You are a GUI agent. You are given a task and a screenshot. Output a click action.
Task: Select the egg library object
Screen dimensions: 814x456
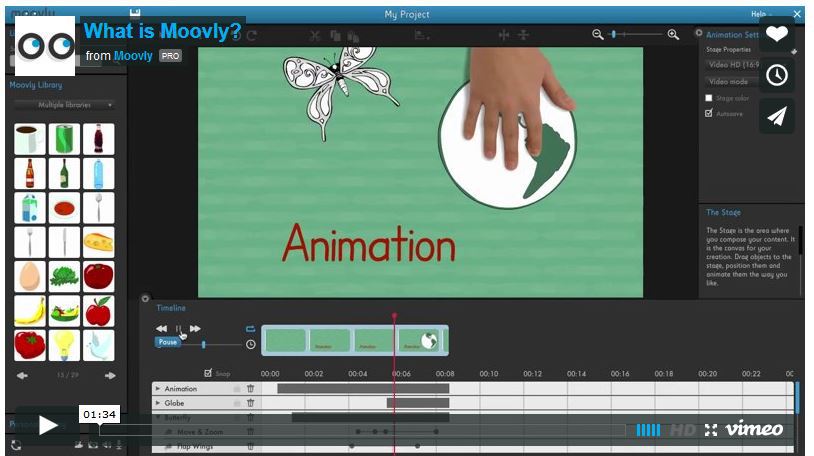[x=30, y=276]
